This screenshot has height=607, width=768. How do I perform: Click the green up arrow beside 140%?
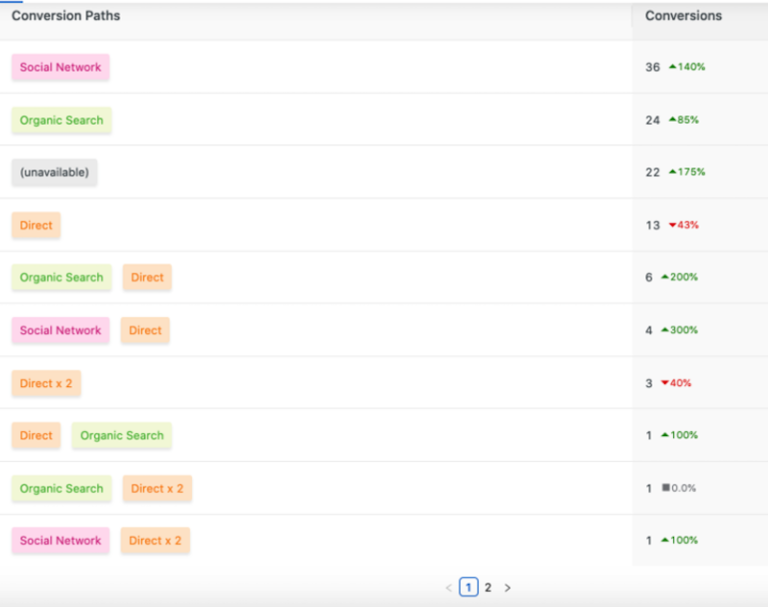(673, 67)
